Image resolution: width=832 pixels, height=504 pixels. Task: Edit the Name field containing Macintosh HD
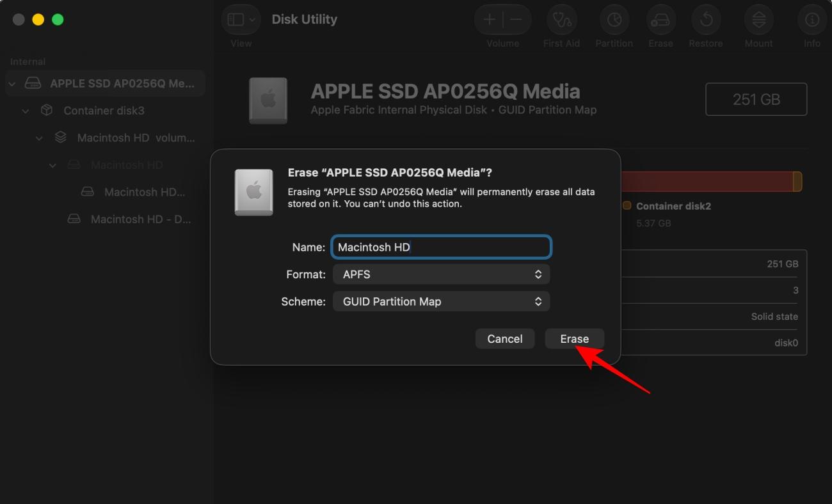(x=442, y=247)
